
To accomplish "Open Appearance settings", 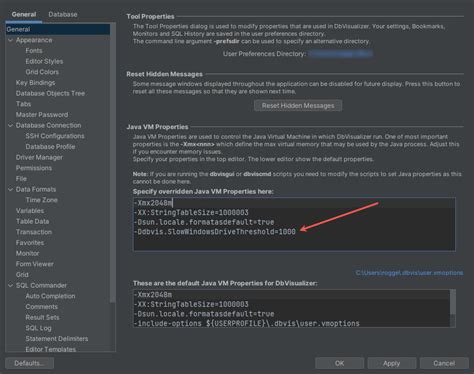I will 34,40.
